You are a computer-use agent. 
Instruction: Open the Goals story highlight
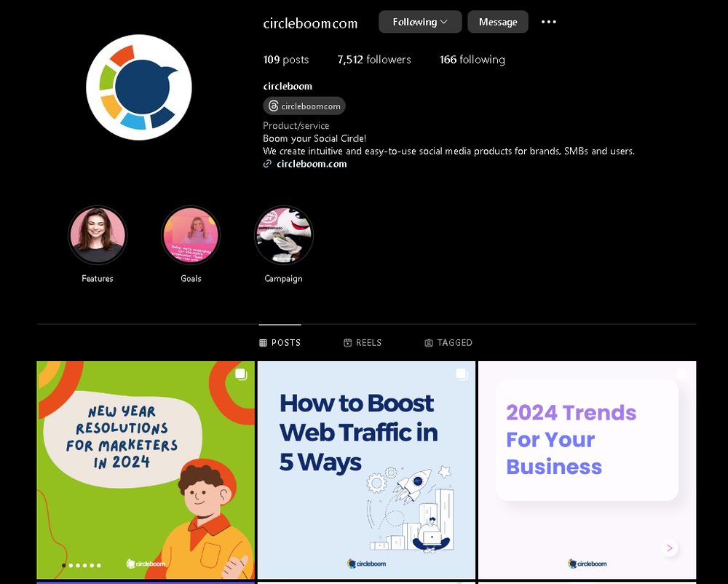tap(191, 235)
